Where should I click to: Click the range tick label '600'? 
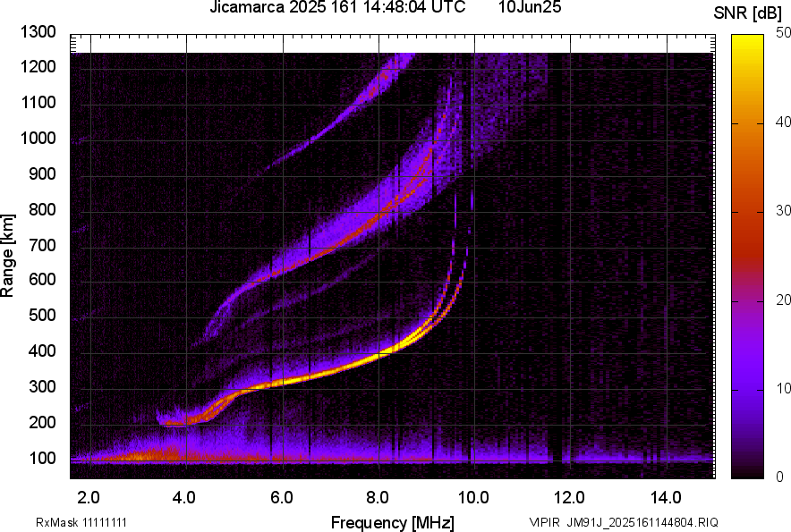42,279
